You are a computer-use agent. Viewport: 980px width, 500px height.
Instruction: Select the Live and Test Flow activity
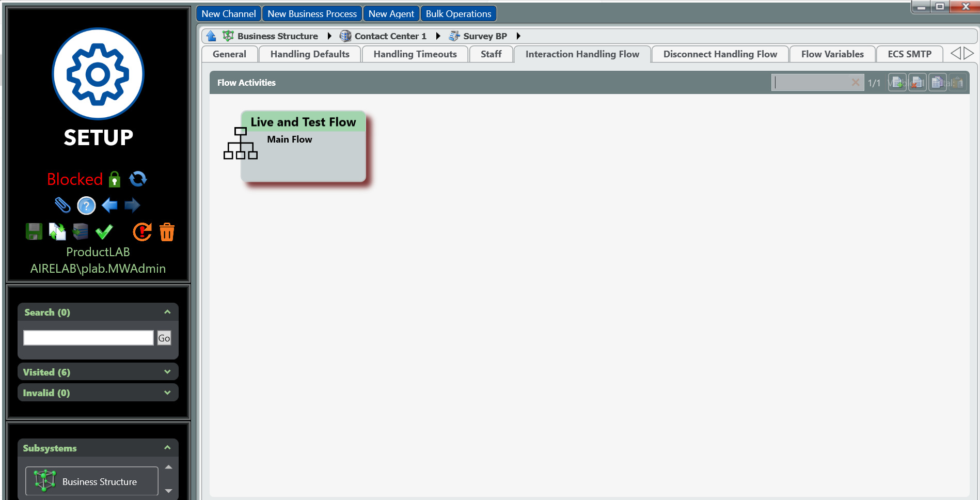[x=303, y=146]
